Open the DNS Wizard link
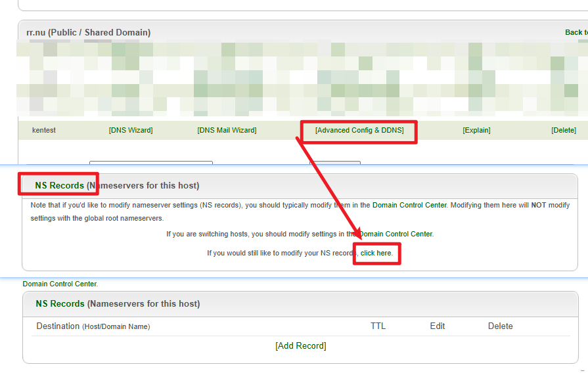The image size is (588, 375). click(131, 130)
